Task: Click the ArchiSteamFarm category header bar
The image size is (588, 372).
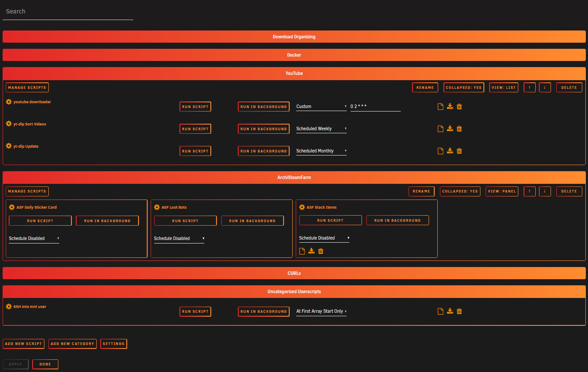Action: point(294,177)
